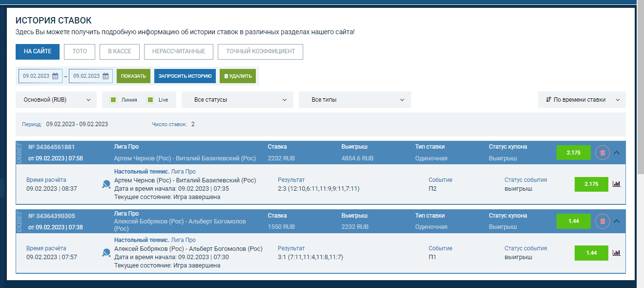Click the ЗАПРОСИТЬ ИСТОРИЮ button
The height and width of the screenshot is (288, 644).
pyautogui.click(x=185, y=76)
